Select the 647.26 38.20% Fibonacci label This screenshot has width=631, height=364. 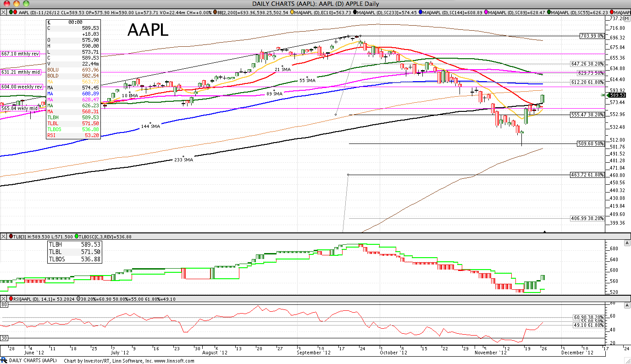point(587,64)
